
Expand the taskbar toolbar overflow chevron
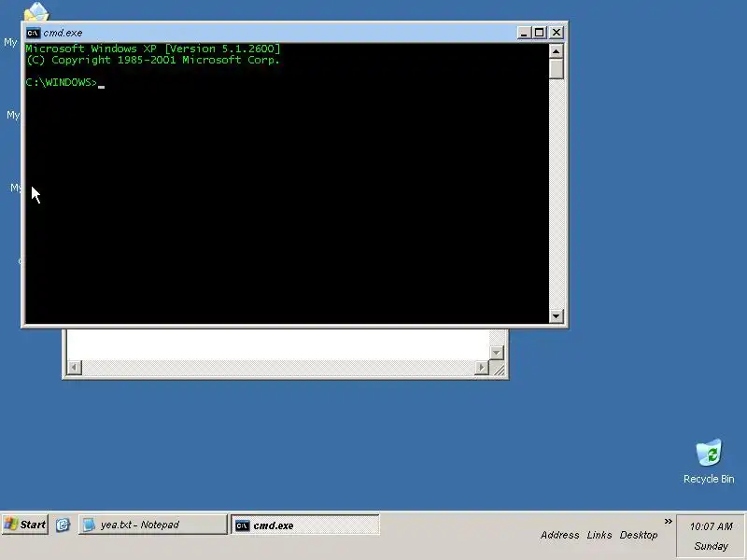click(x=668, y=522)
